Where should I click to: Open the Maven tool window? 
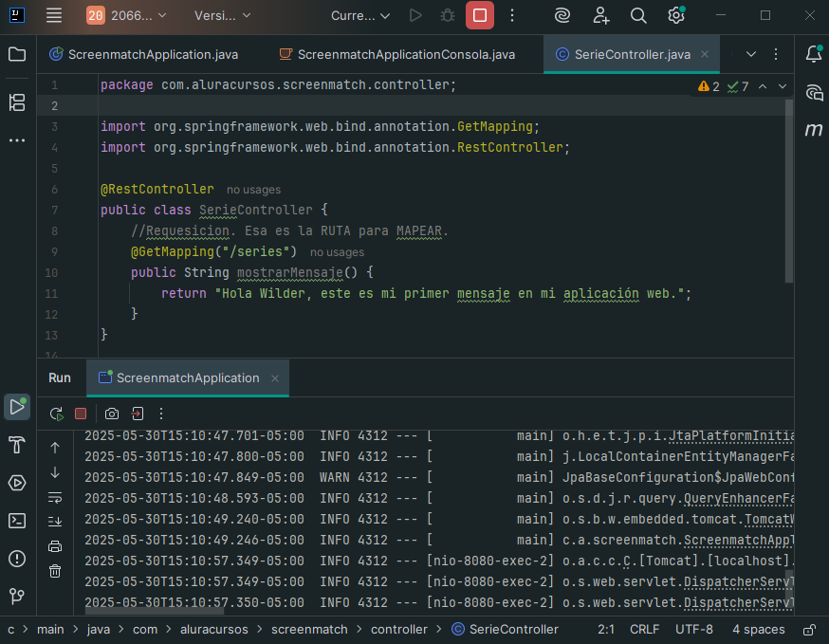tap(814, 130)
